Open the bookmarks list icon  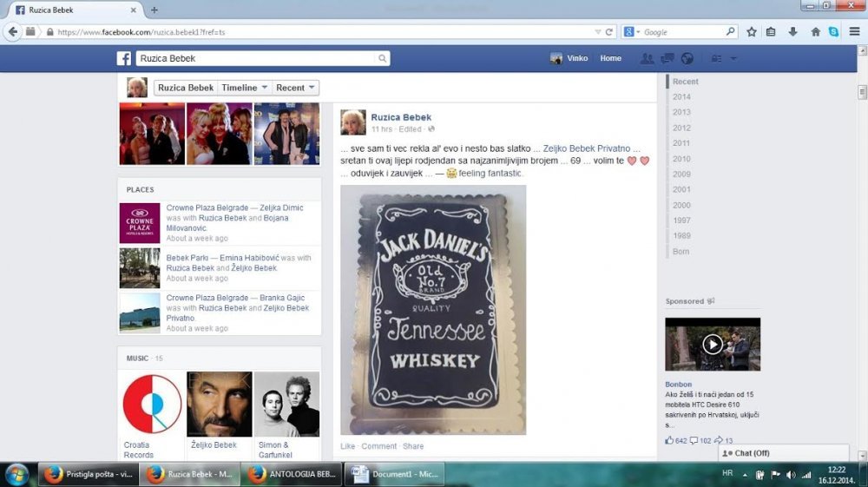[x=771, y=32]
